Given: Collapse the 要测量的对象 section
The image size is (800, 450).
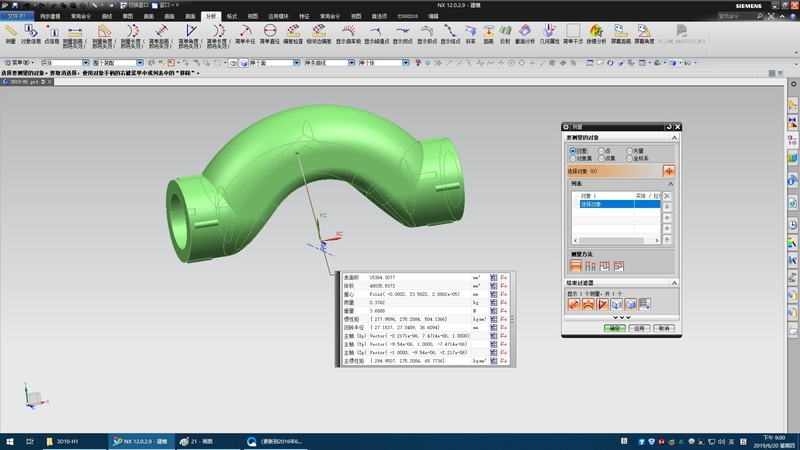Looking at the screenshot, I should pyautogui.click(x=676, y=139).
